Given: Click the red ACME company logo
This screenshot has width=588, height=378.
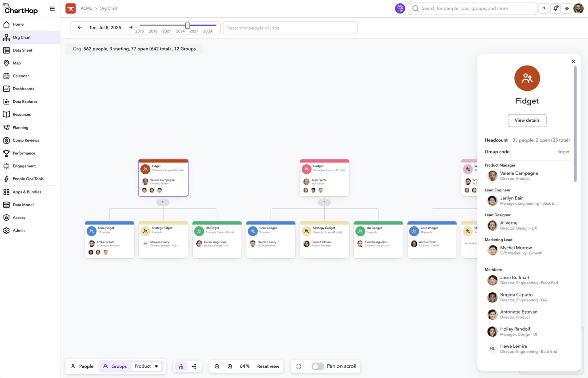Looking at the screenshot, I should [x=71, y=9].
